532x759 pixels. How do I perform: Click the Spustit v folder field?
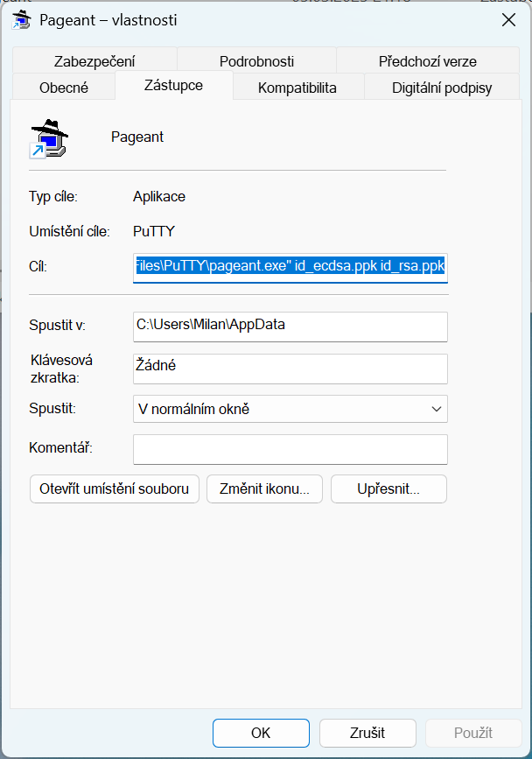point(290,327)
